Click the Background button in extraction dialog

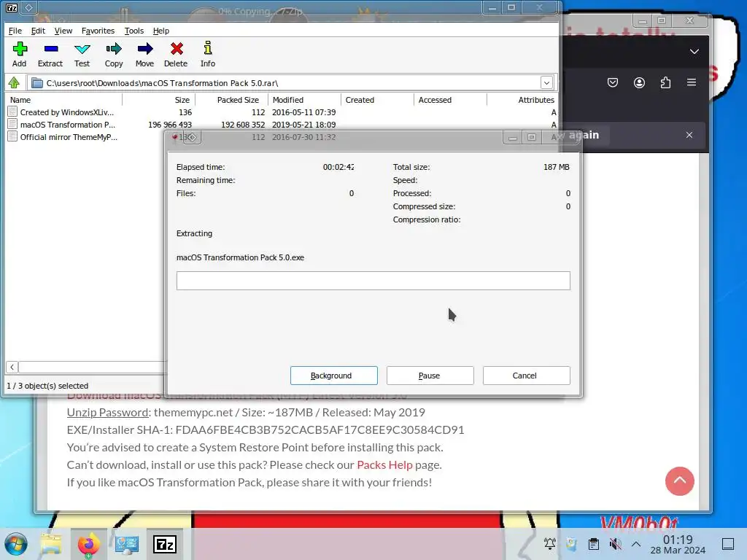(x=334, y=376)
